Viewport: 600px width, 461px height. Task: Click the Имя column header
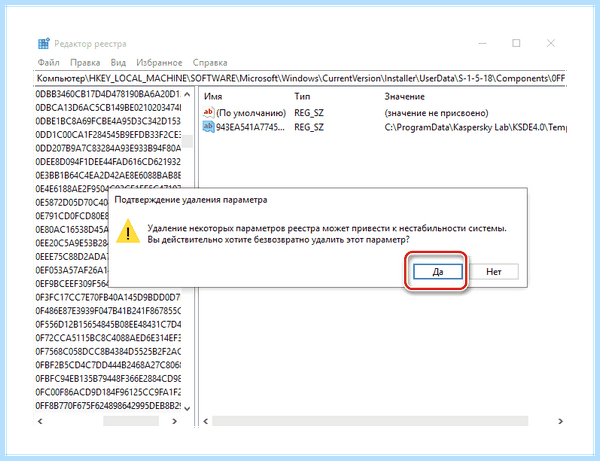[213, 96]
